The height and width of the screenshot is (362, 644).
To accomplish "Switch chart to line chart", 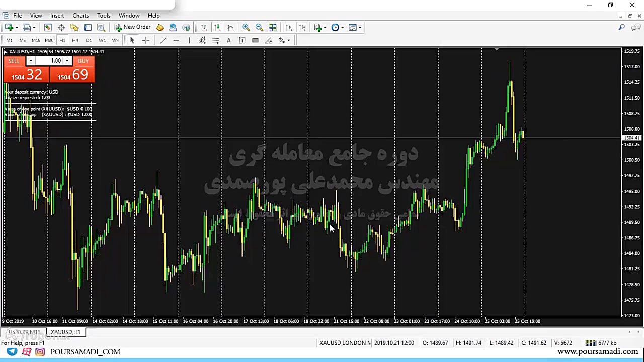I will tap(230, 28).
